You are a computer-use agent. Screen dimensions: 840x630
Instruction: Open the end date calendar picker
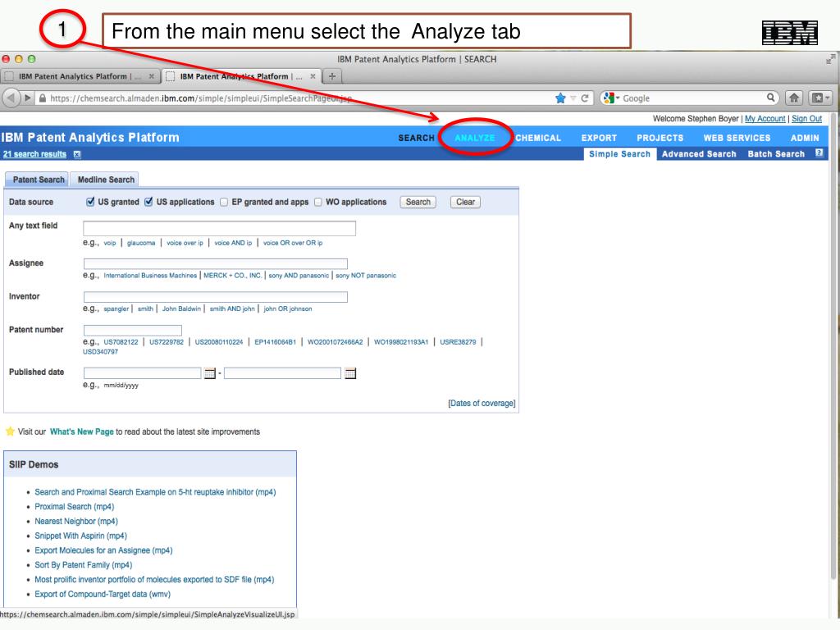350,373
